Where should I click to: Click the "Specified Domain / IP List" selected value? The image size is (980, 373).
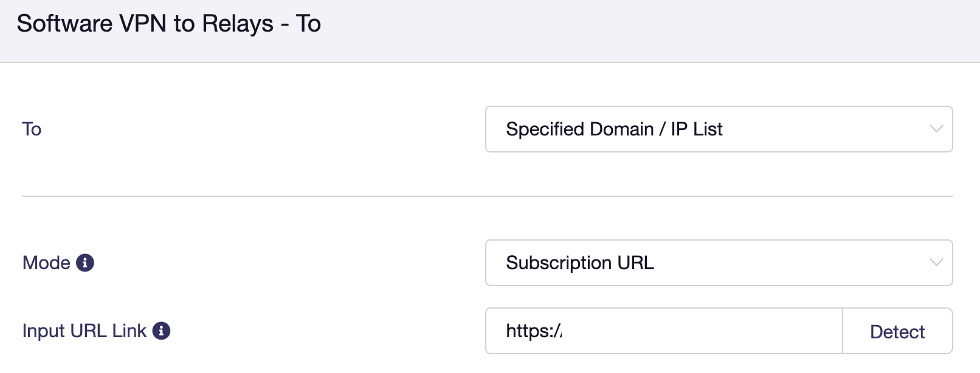coord(614,129)
